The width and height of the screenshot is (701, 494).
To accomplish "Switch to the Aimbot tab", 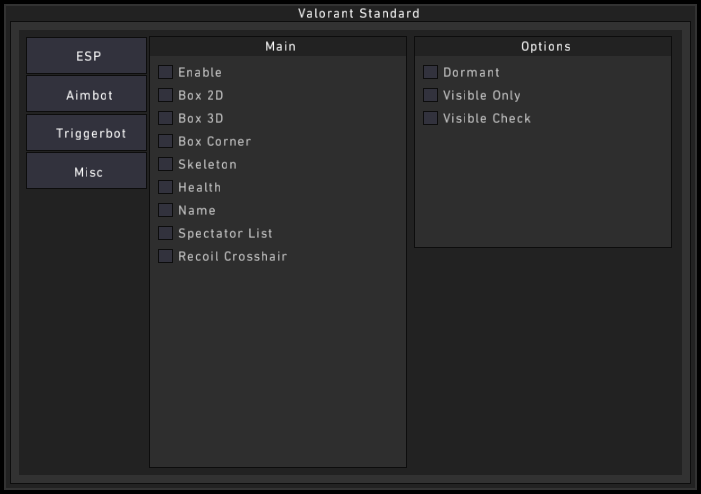I will point(87,95).
